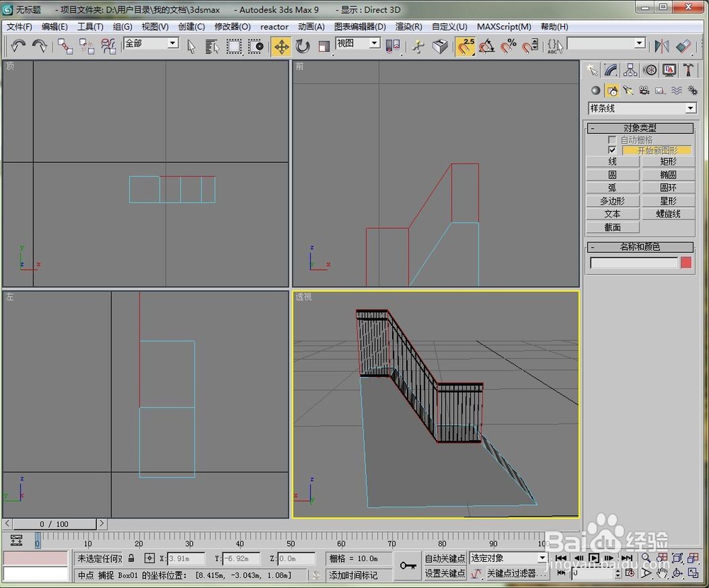Viewport: 709px width, 588px height.
Task: Toggle Window/Crossing selection mode
Action: (x=255, y=47)
